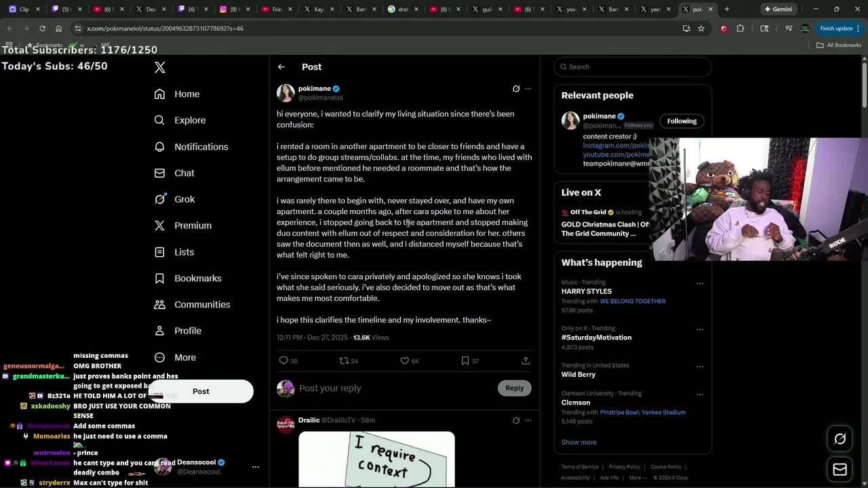Screen dimensions: 868x488
Task: Open the youtube.com/pokima link
Action: tap(616, 155)
